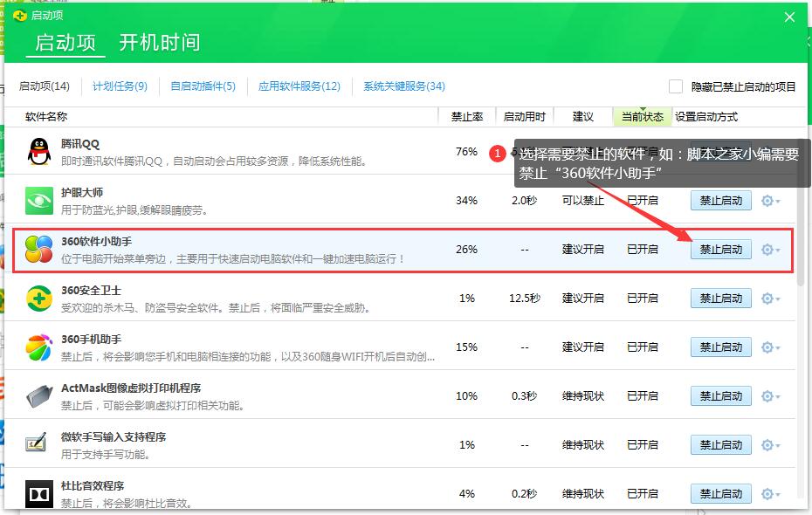Click 禁止启动 button for 360软件小助手
Screen dimensions: 812x515
coord(720,250)
